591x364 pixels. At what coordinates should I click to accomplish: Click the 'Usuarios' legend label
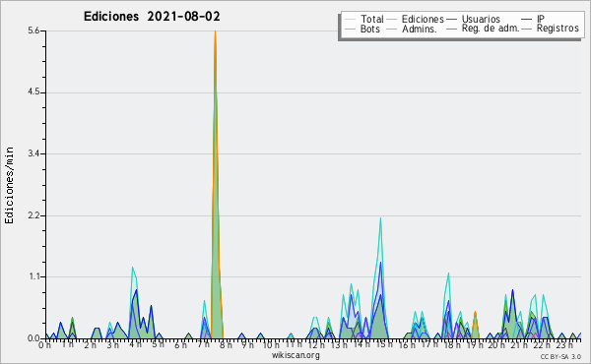[x=481, y=19]
